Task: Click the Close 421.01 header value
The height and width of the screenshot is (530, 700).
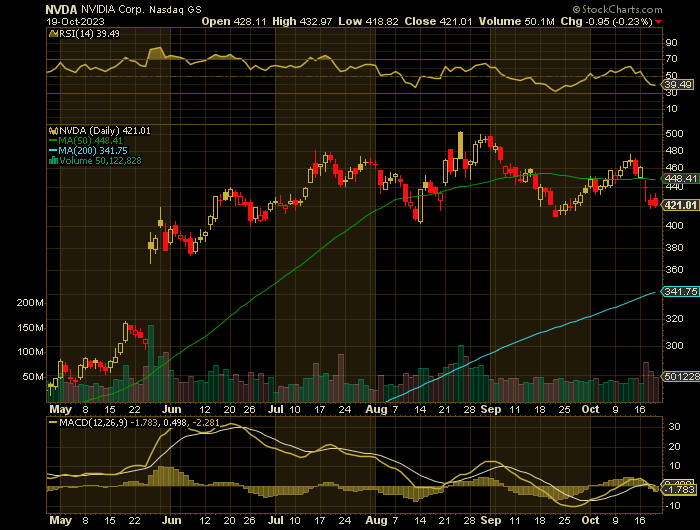Action: [x=438, y=21]
